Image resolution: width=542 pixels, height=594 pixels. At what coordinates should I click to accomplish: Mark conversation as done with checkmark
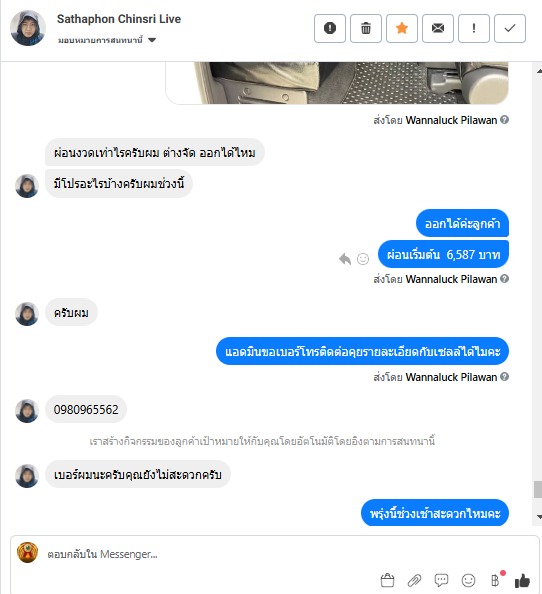pyautogui.click(x=509, y=28)
